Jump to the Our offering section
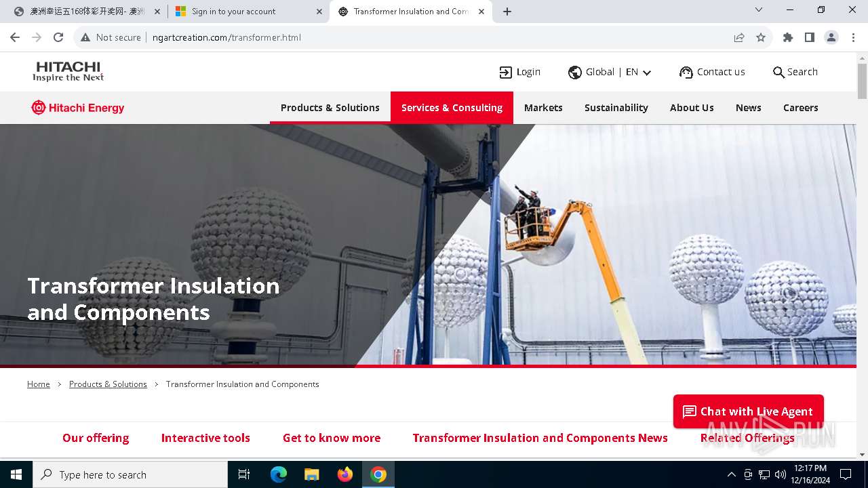The height and width of the screenshot is (488, 868). (x=96, y=438)
